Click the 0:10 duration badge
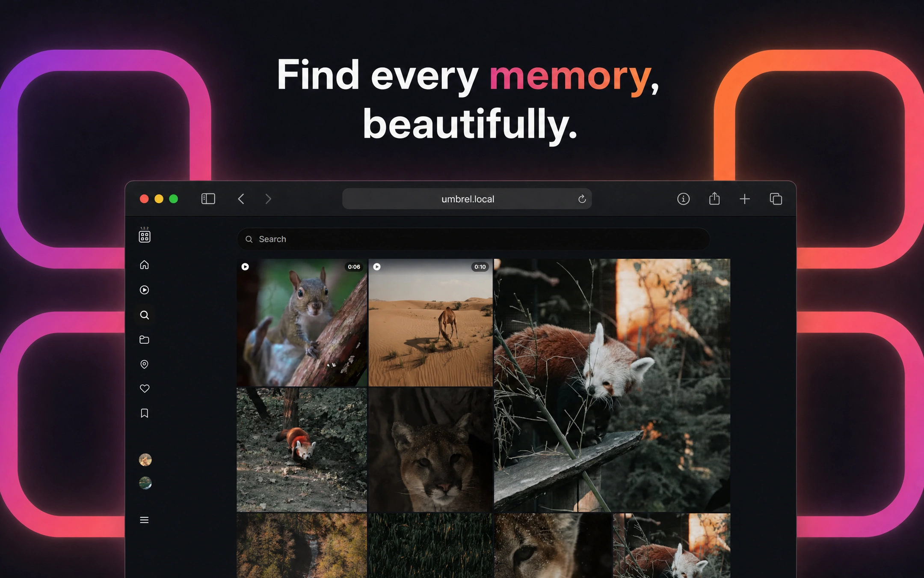The height and width of the screenshot is (578, 924). [x=480, y=267]
